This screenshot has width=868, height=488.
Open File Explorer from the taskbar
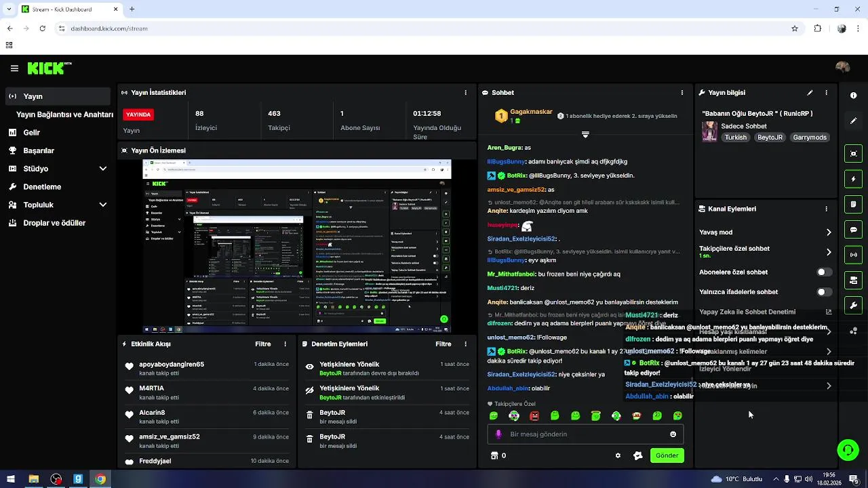coord(33,479)
